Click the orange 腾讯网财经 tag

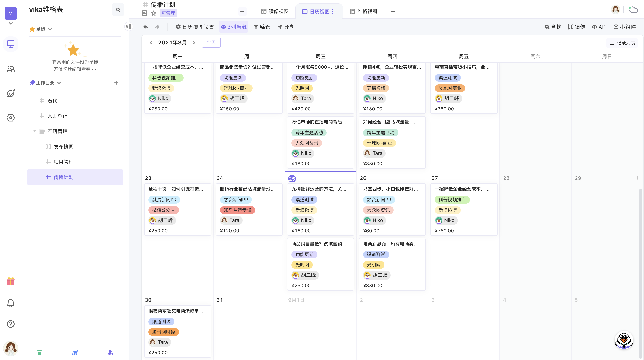coord(163,332)
